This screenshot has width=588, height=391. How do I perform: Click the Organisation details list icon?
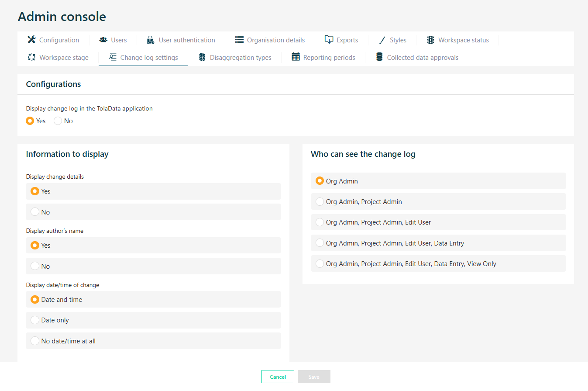coord(239,40)
